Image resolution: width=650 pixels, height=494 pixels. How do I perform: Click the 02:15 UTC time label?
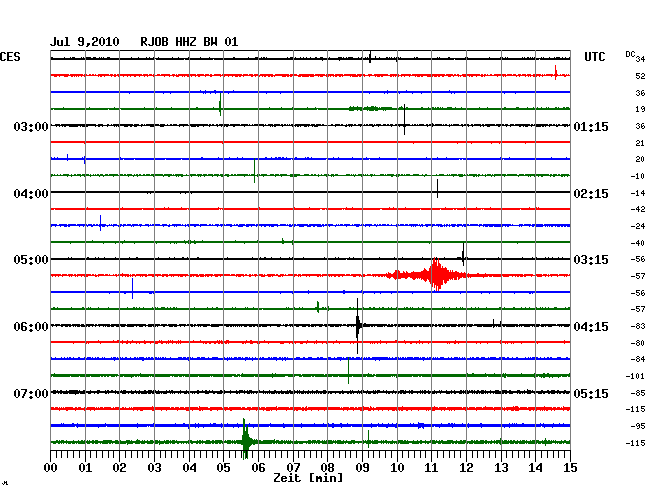click(591, 194)
